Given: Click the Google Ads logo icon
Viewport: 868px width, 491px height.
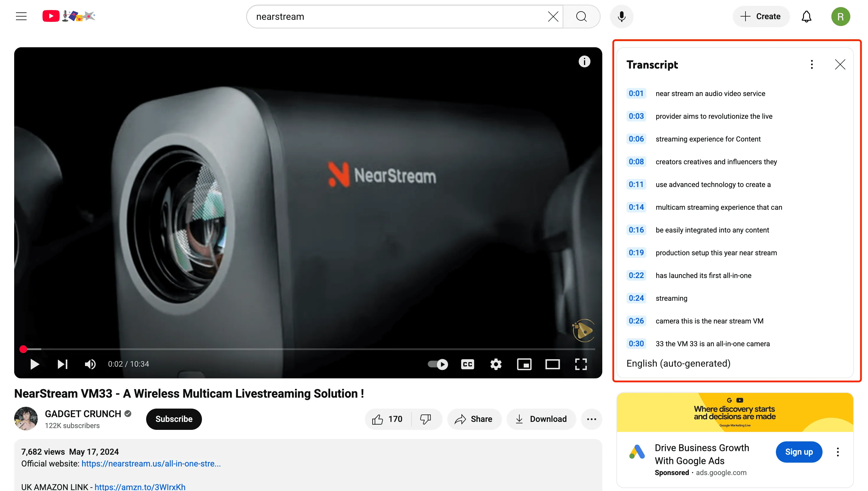Looking at the screenshot, I should point(637,452).
